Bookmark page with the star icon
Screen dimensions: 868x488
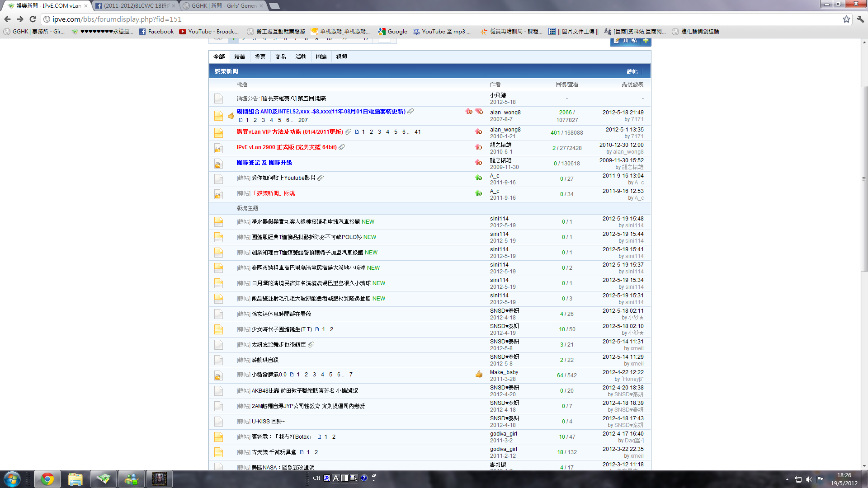[x=846, y=19]
